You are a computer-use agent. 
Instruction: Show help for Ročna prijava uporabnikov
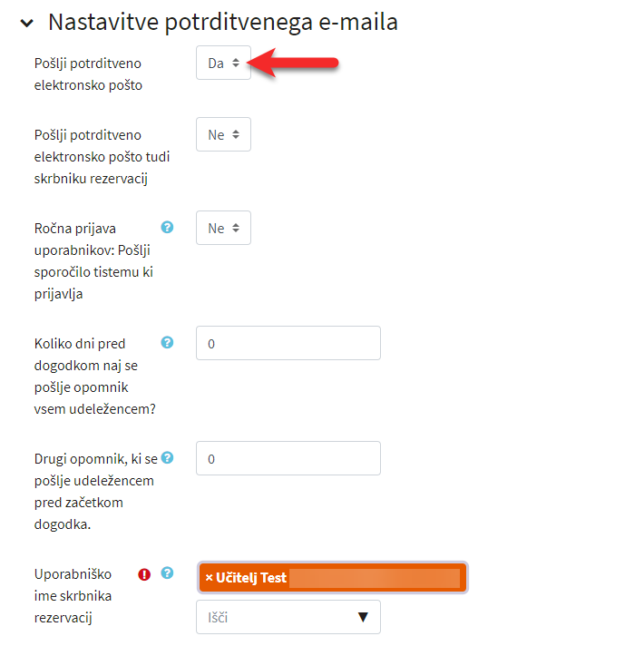point(167,227)
